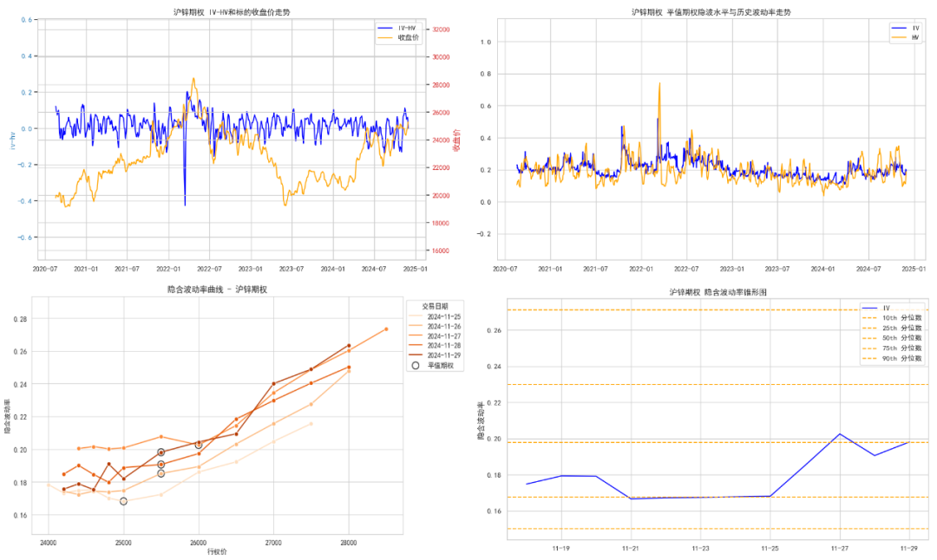Click the '25000' strike price tick

pyautogui.click(x=124, y=543)
